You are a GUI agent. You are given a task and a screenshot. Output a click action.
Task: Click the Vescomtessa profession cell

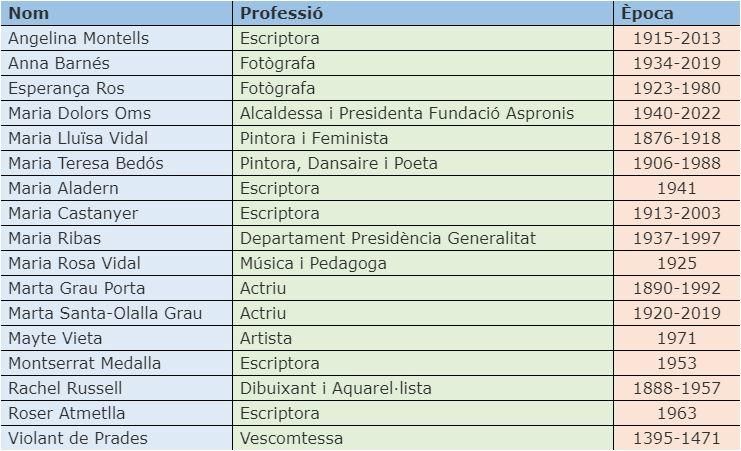(x=423, y=438)
